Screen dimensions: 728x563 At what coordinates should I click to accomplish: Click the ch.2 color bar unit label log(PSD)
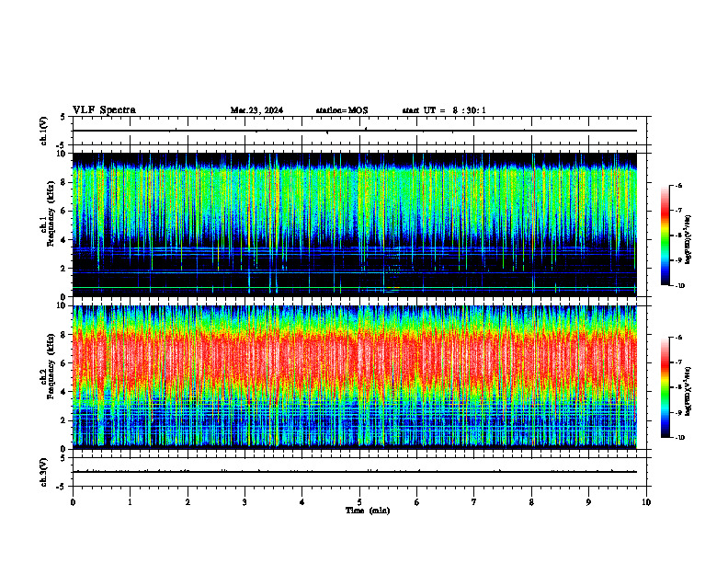688,391
